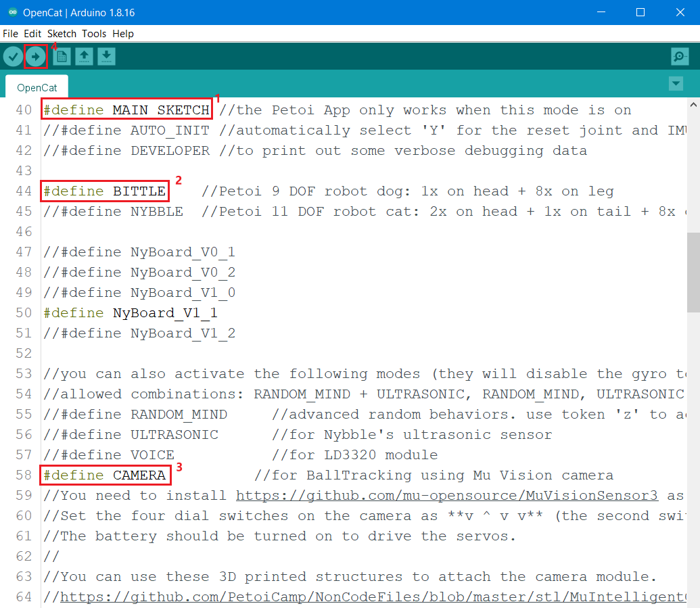
Task: Expand the tab options dropdown arrow
Action: click(676, 83)
